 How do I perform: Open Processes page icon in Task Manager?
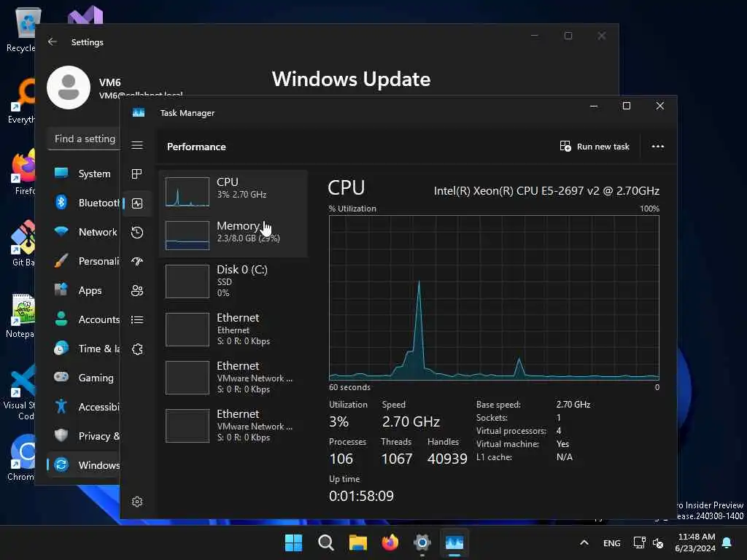coord(137,174)
